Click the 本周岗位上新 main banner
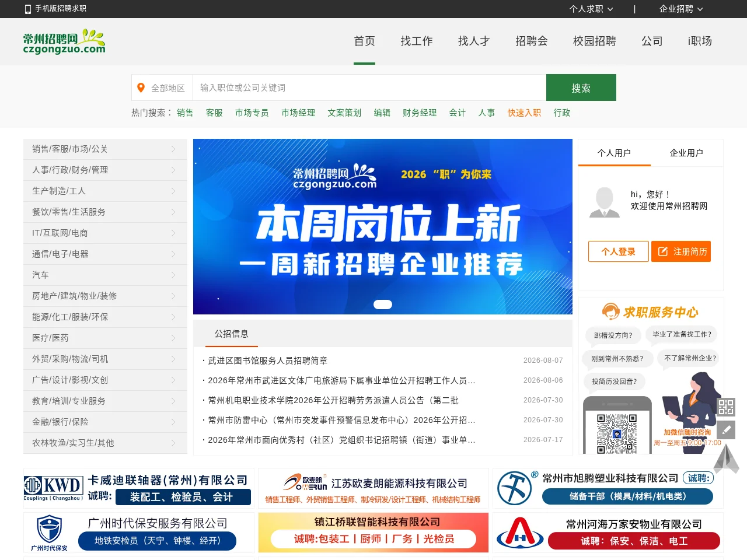This screenshot has width=747, height=560. (x=383, y=226)
